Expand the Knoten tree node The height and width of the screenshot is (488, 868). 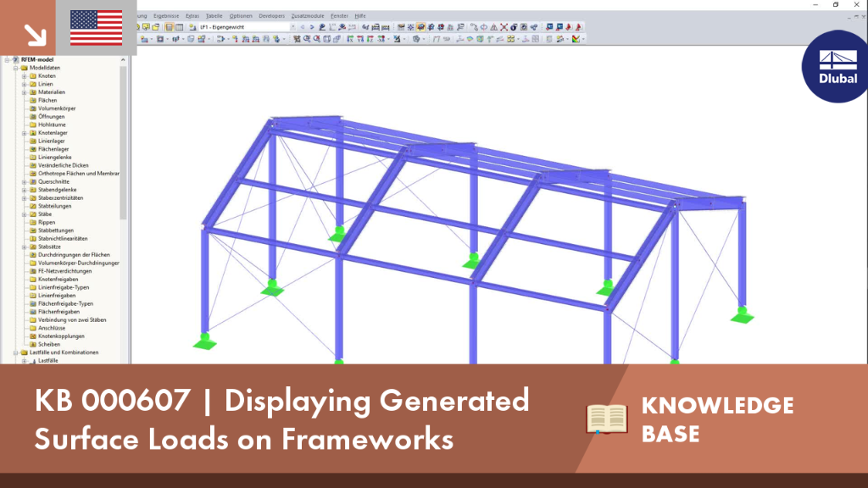click(x=25, y=76)
